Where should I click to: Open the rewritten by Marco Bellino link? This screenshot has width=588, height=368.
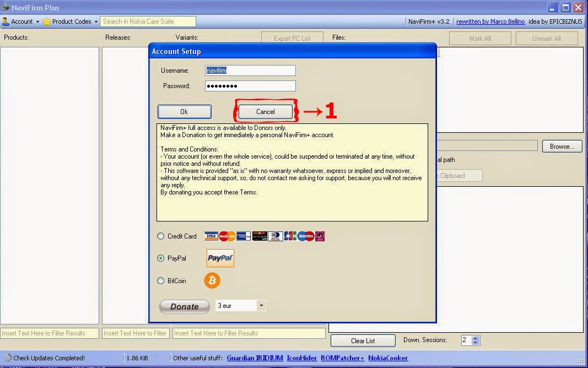[x=490, y=21]
